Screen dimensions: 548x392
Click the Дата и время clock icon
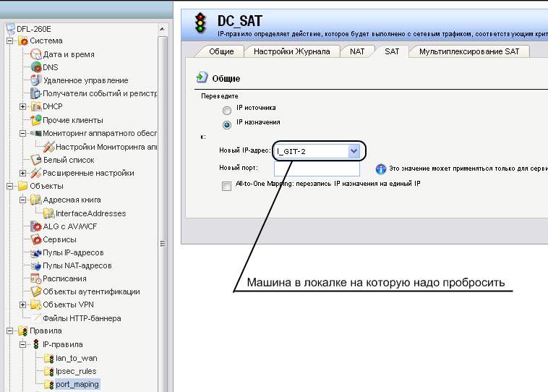pos(36,54)
